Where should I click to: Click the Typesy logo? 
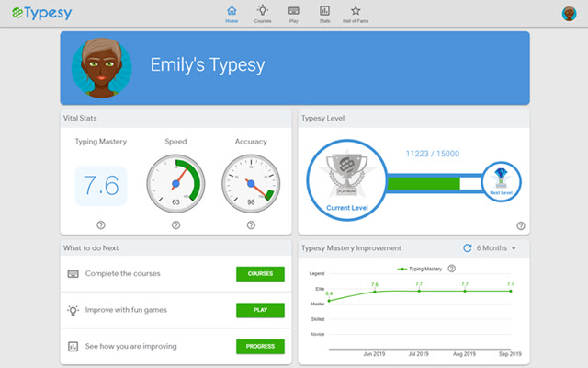pos(41,13)
